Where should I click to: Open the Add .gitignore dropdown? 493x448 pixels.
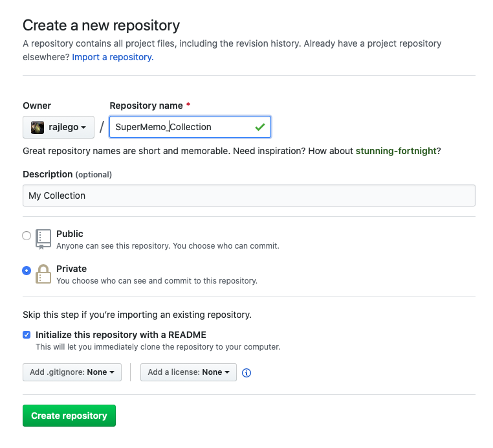[x=72, y=372]
